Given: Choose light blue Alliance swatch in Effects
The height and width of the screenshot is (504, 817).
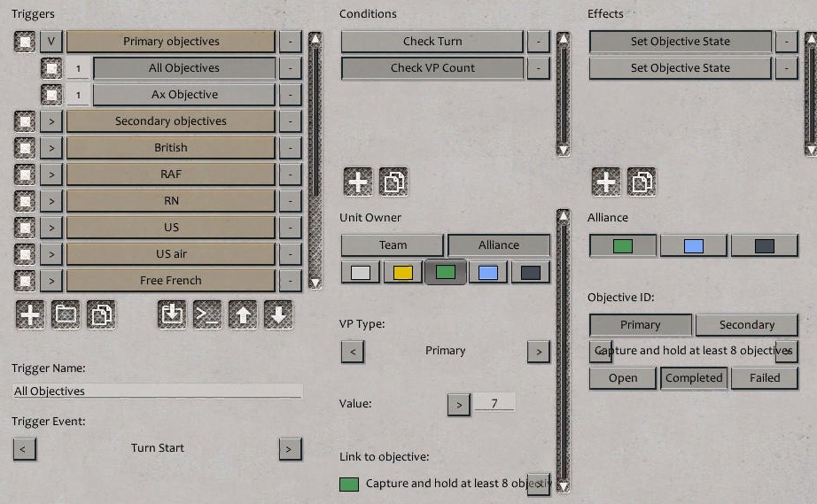Looking at the screenshot, I should (694, 245).
